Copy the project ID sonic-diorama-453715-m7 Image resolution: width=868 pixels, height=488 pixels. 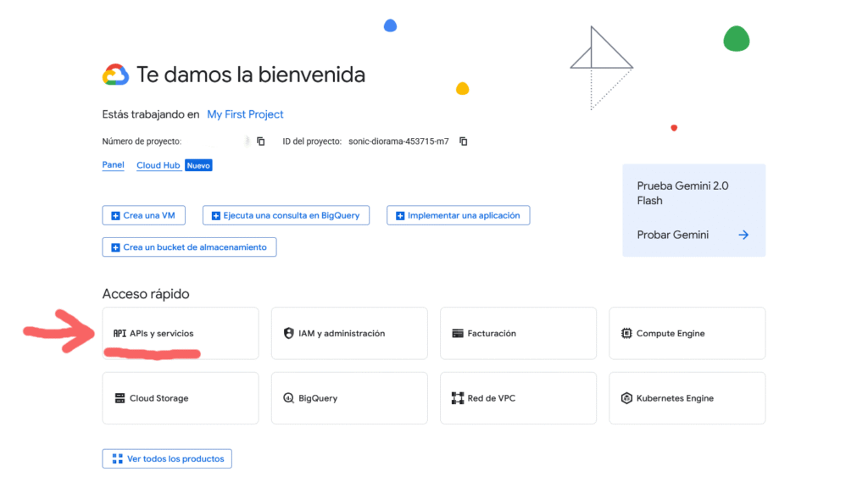(x=463, y=141)
